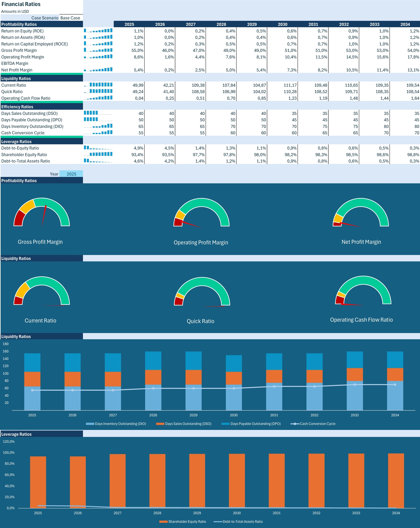
Task: Click the Shareholder Equity Ratio sparkline
Action: coord(98,154)
